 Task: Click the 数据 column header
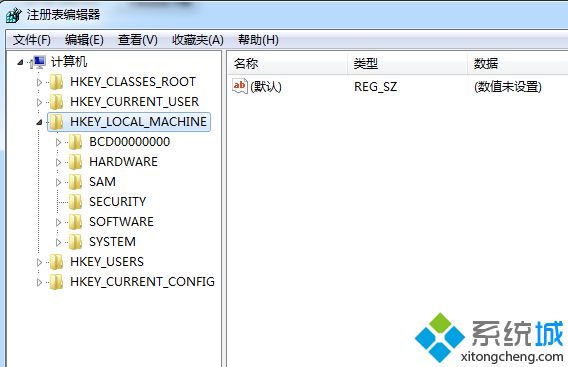tap(518, 64)
